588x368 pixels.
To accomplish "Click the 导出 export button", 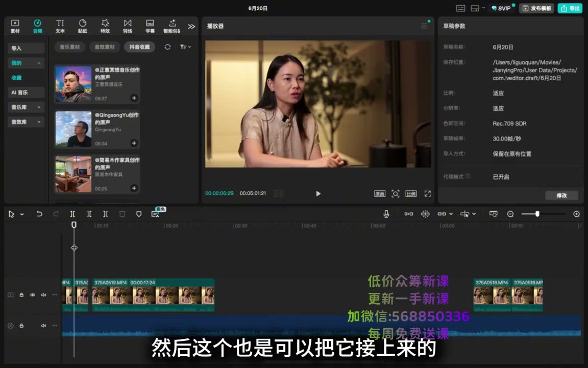I will 570,8.
